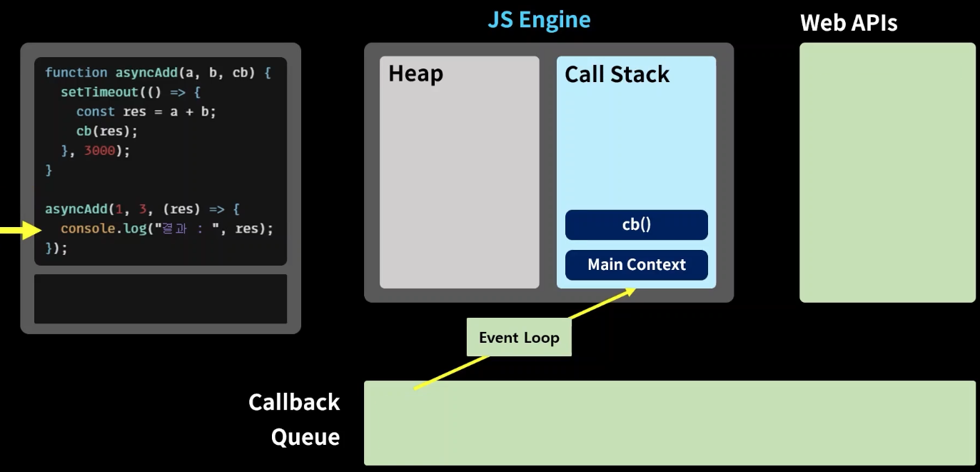Click the 'setTimeout(() => {' code line
The height and width of the screenshot is (472, 980).
(x=131, y=92)
